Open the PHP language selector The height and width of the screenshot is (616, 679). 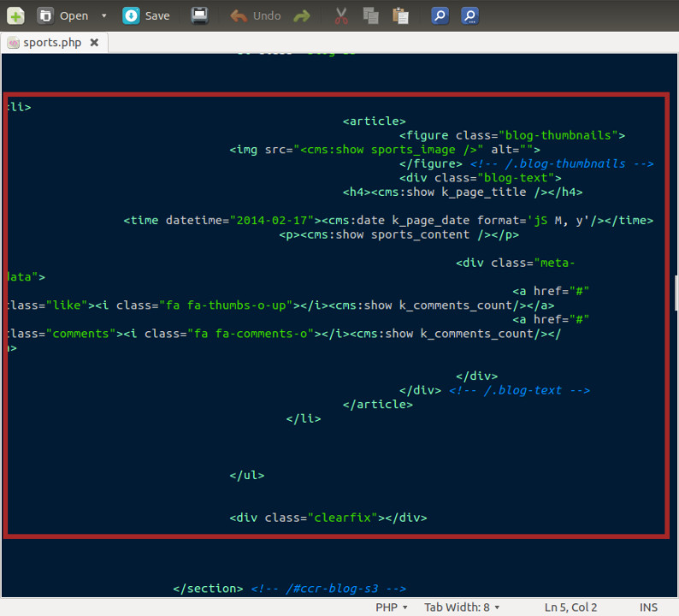tap(392, 607)
